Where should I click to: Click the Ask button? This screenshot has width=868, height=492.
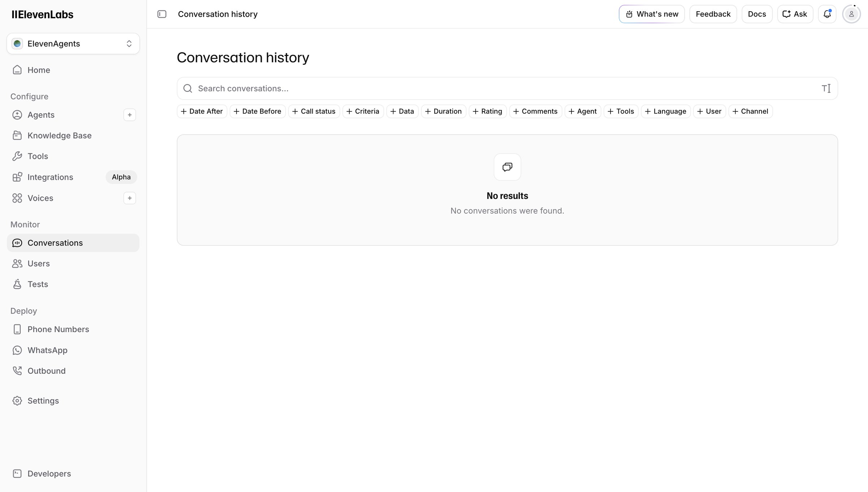coord(795,14)
